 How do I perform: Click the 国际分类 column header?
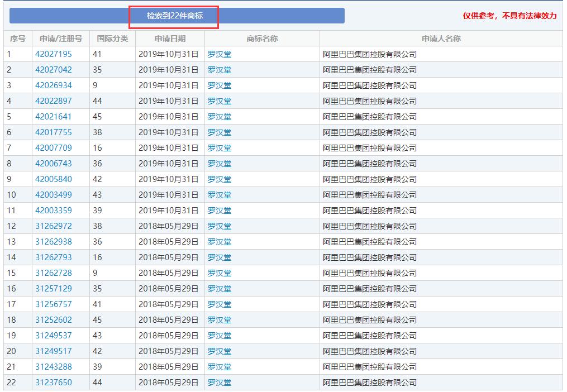click(x=112, y=39)
